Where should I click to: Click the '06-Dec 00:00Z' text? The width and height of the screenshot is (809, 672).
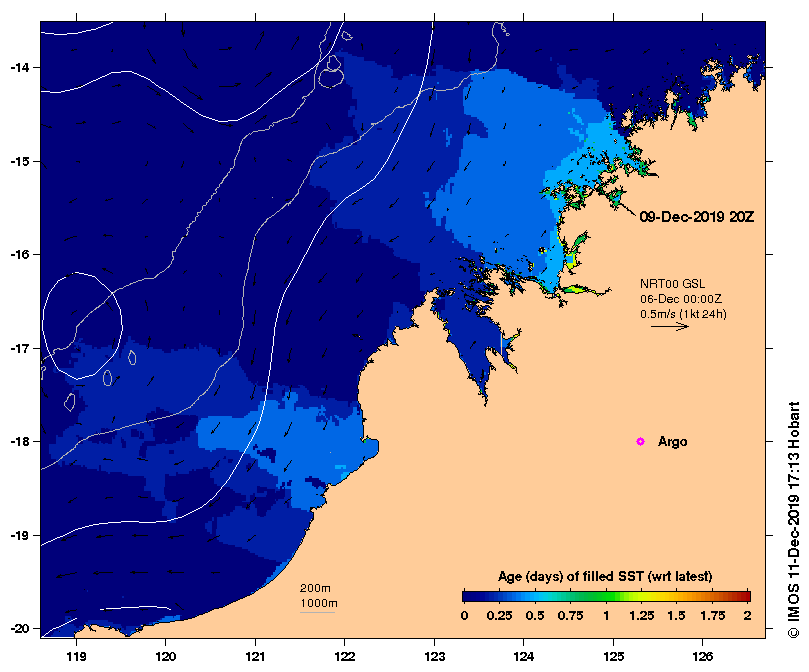click(681, 299)
